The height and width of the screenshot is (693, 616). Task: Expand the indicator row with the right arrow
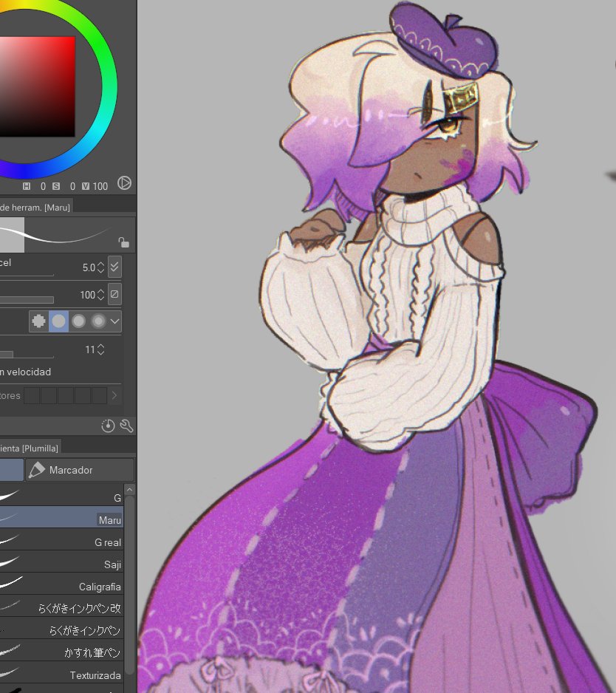114,395
